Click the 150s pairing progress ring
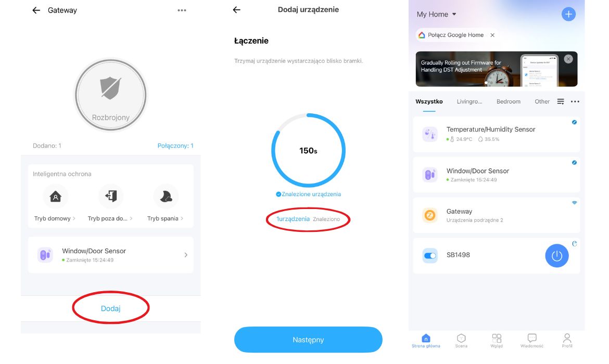The width and height of the screenshot is (609, 364). pos(308,150)
